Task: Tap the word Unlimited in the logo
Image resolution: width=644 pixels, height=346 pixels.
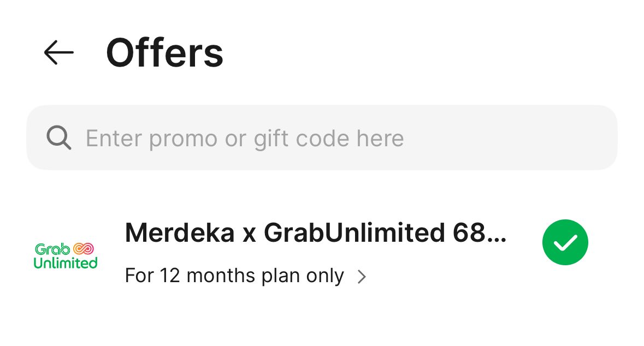Action: tap(65, 263)
